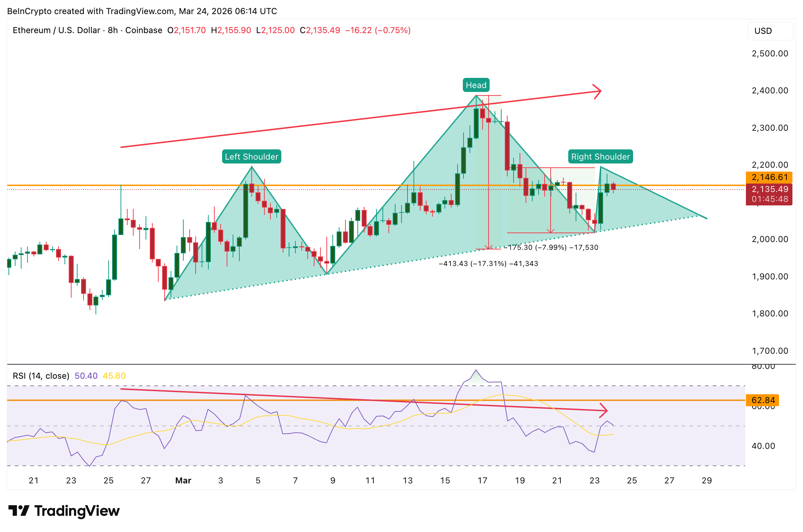
Task: Click the orange 2,146.61 price line label
Action: [x=768, y=178]
